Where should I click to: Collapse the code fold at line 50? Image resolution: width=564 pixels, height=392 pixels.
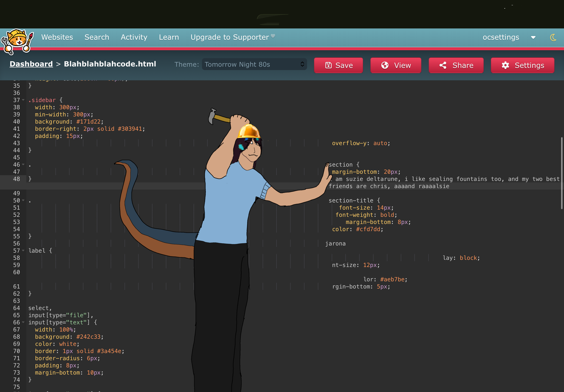[x=23, y=200]
